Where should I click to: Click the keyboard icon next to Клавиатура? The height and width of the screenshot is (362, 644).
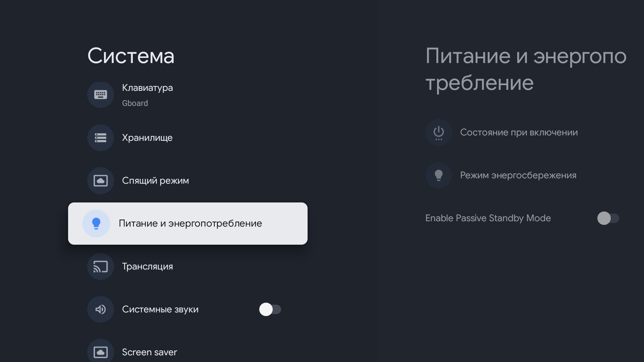point(100,95)
